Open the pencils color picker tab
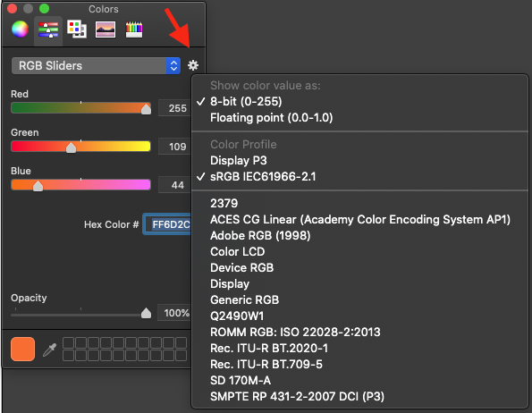The height and width of the screenshot is (413, 532). (x=134, y=29)
